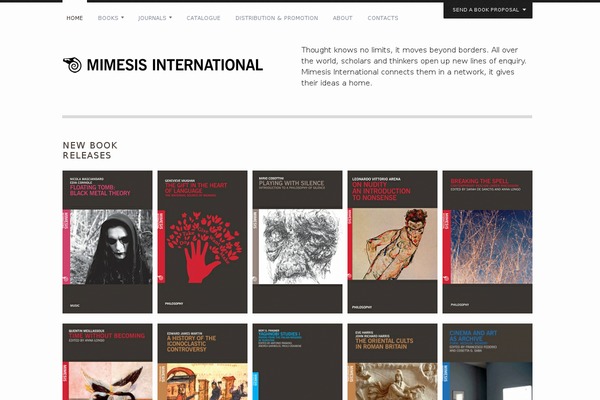Viewport: 600px width, 400px height.
Task: Click Philosophy label on Breaking the Spell
Action: click(x=460, y=305)
